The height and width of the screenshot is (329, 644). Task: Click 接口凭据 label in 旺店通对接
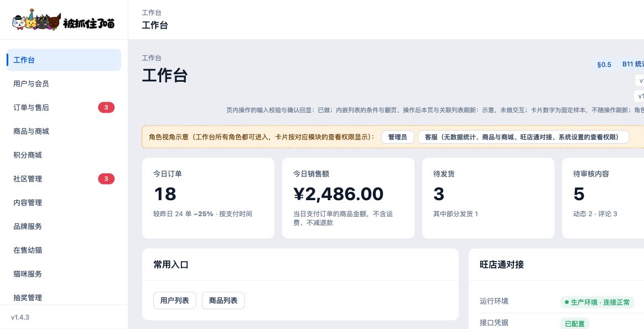point(494,323)
